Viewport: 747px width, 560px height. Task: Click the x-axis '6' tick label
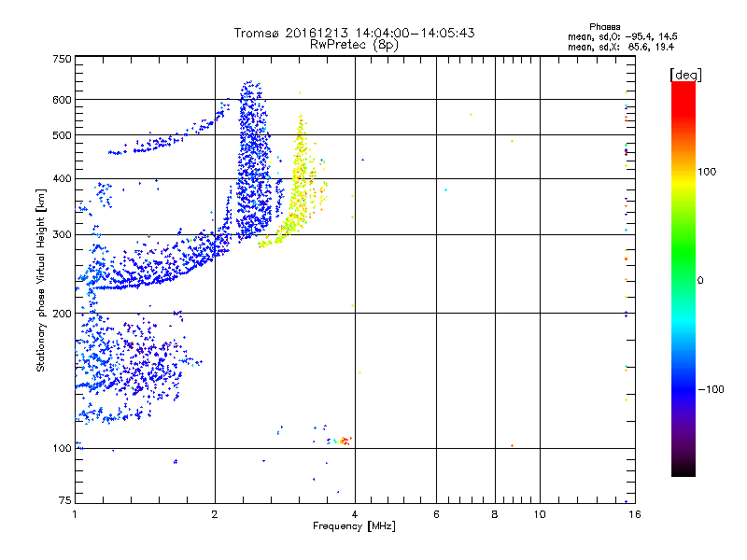point(436,514)
